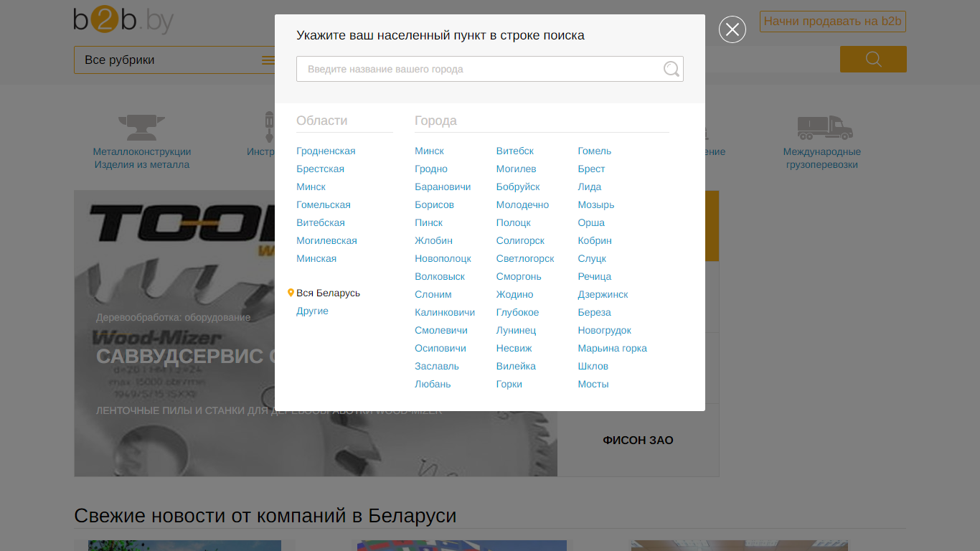Open 'Начни продавать на b2b' button
The image size is (980, 551).
point(833,22)
